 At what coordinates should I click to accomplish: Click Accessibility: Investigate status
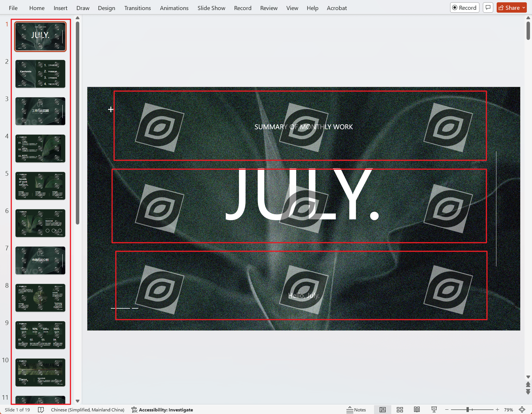pyautogui.click(x=162, y=410)
